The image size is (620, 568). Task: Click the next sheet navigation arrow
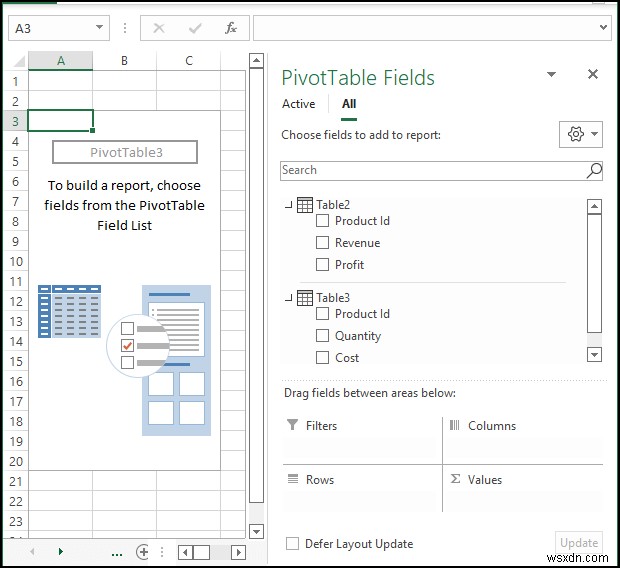coord(60,551)
